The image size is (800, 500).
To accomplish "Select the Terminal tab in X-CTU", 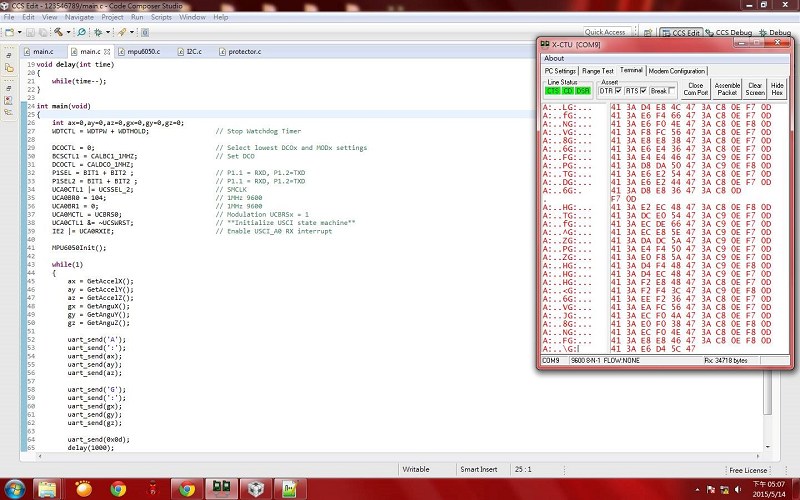I will point(631,70).
